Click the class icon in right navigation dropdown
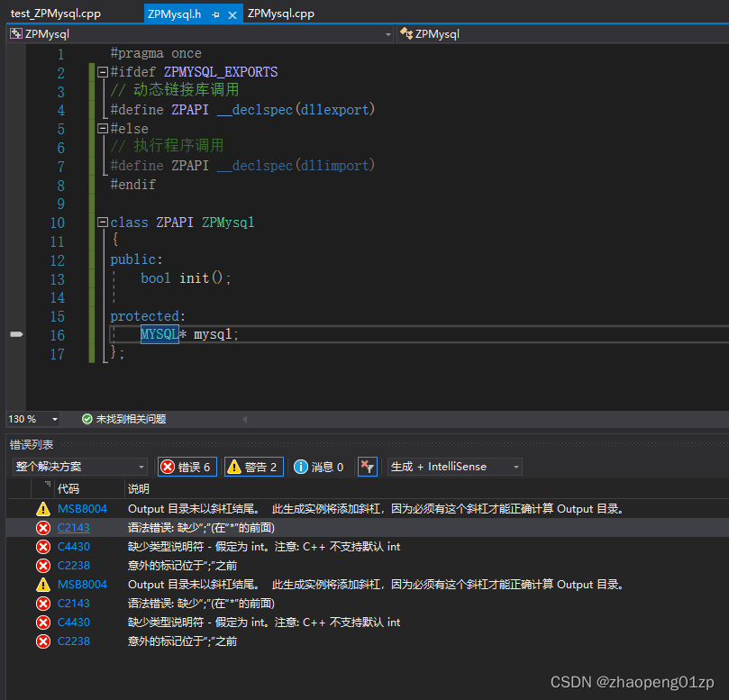 coord(406,33)
